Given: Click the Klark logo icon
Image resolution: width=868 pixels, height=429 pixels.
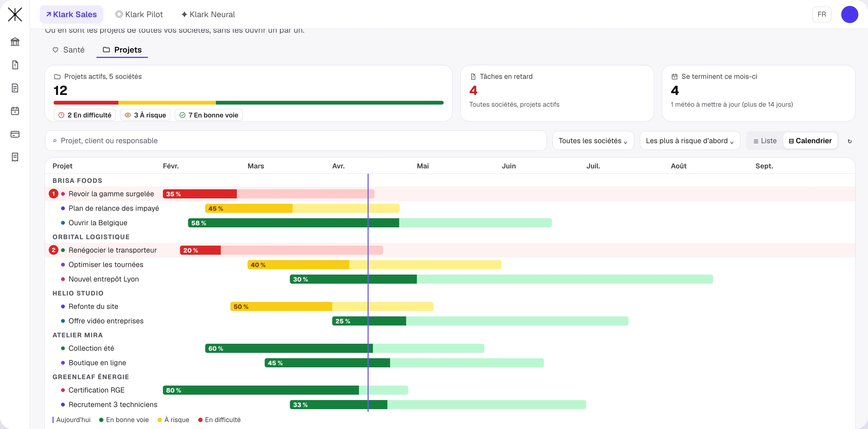Looking at the screenshot, I should pyautogui.click(x=15, y=14).
